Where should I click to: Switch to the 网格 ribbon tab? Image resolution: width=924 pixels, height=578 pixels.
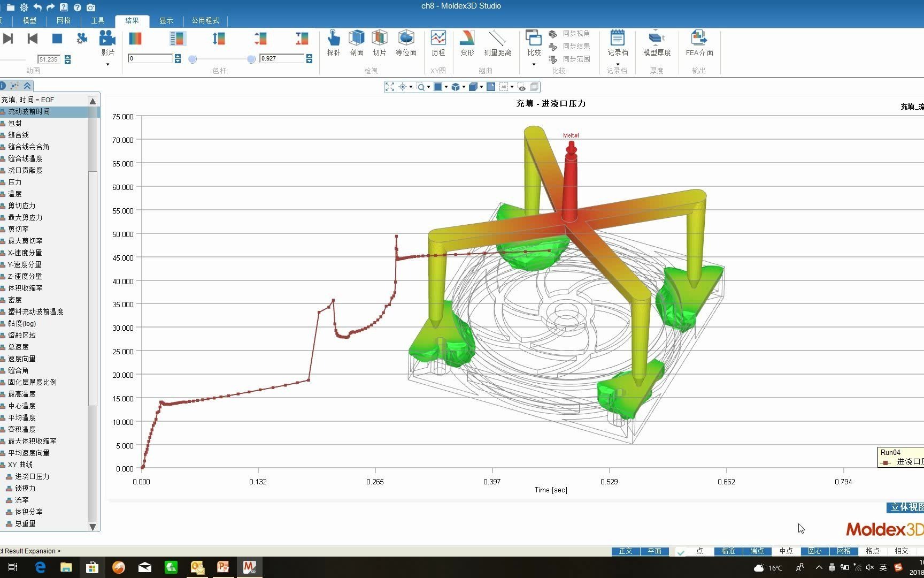(x=64, y=20)
